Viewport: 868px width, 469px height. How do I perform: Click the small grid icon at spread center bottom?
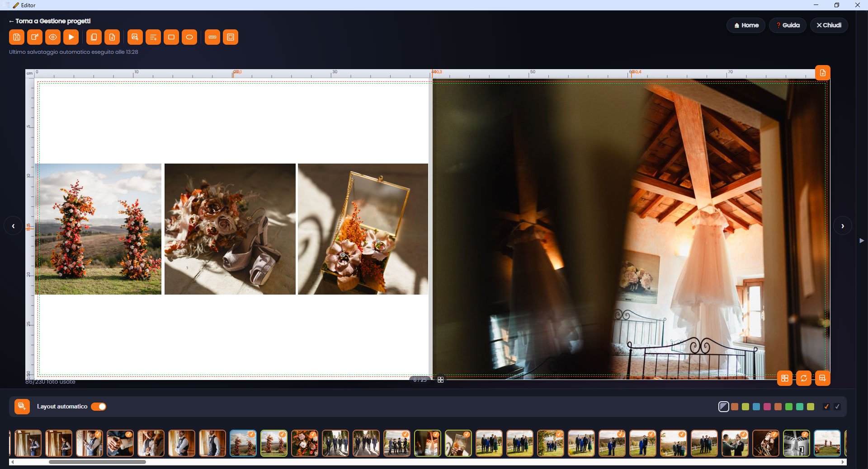(441, 380)
